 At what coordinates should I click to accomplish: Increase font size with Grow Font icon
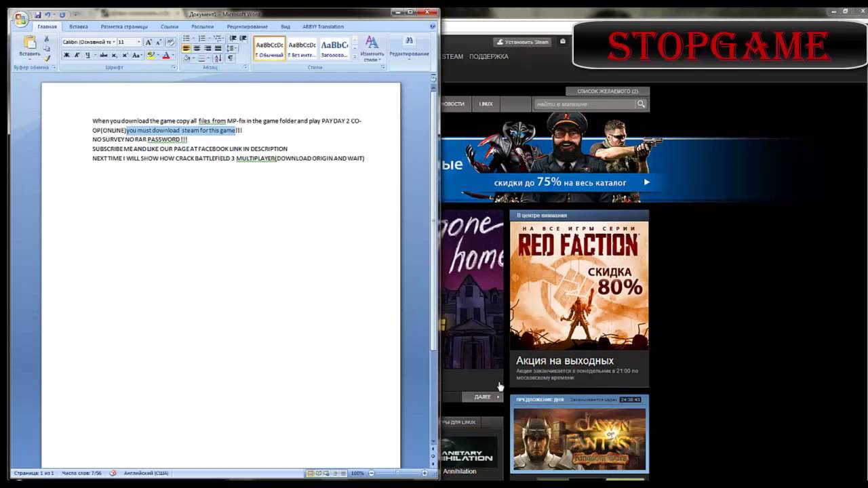tap(149, 42)
